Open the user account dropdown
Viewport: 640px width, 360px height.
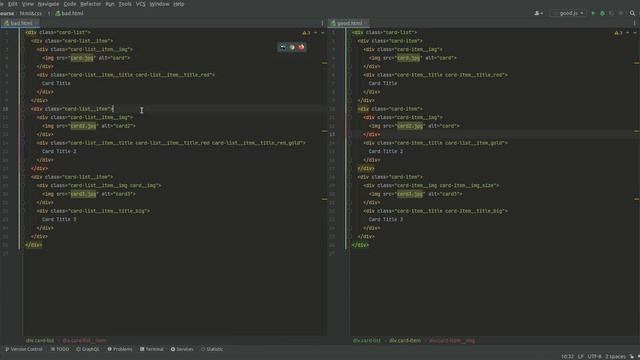tap(538, 13)
